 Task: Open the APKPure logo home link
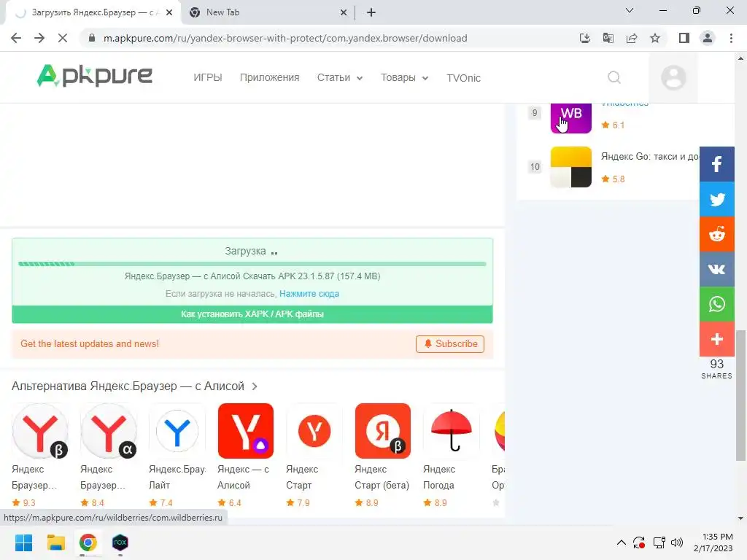point(94,76)
